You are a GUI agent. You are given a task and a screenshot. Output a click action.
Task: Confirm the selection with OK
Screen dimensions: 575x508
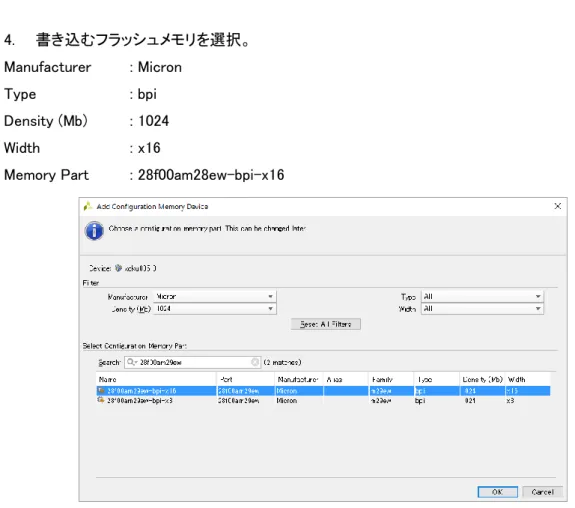pos(498,492)
